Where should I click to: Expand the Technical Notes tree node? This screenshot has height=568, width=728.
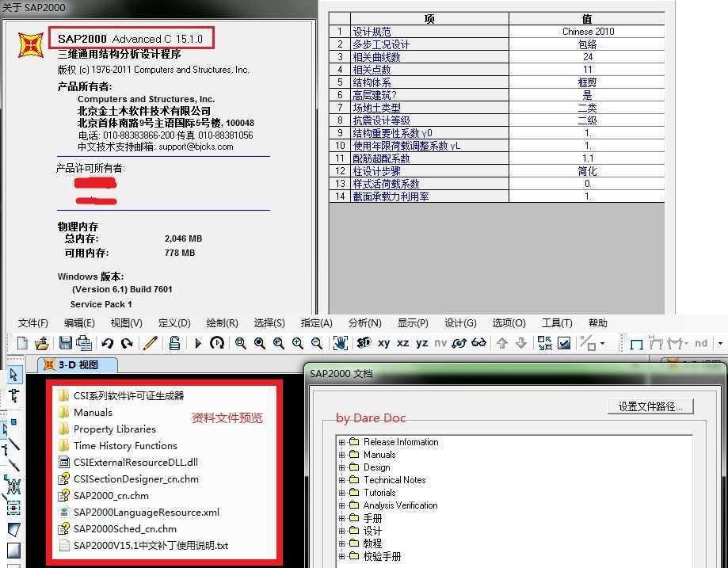click(x=341, y=480)
